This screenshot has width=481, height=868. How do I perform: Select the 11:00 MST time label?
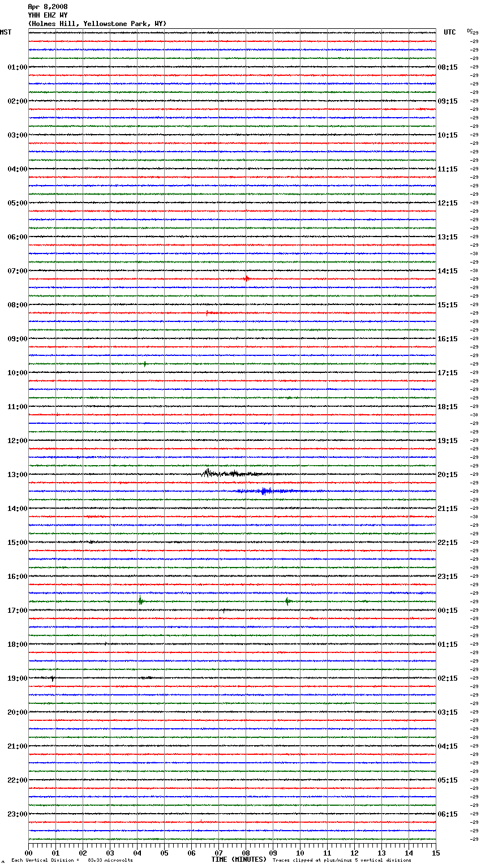(18, 407)
